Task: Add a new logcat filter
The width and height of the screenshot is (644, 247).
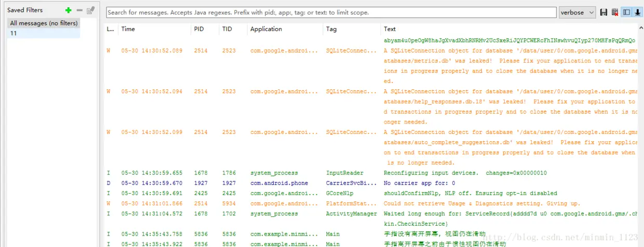Action: [x=69, y=10]
